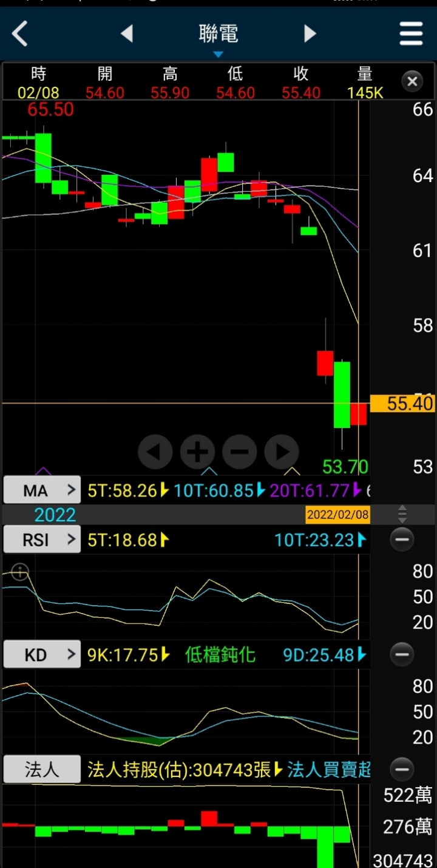Tap the 54.60 value under 低
Screen dimensions: 437x868
click(235, 93)
